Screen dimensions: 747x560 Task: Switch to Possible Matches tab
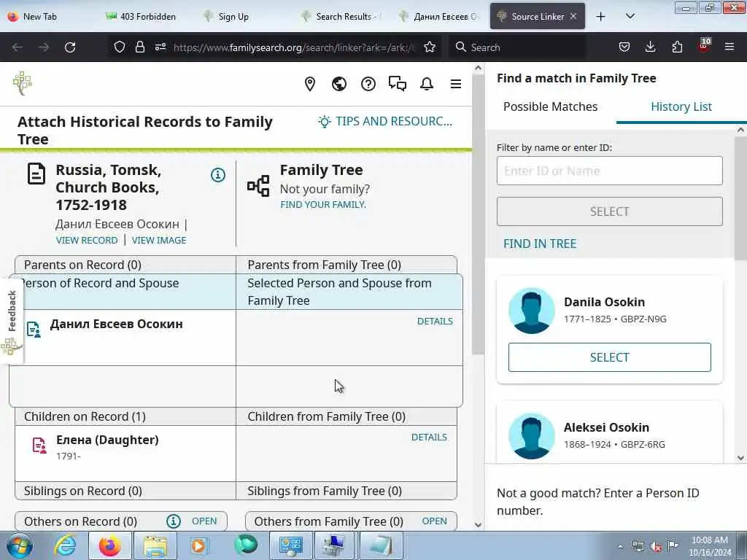pyautogui.click(x=550, y=106)
